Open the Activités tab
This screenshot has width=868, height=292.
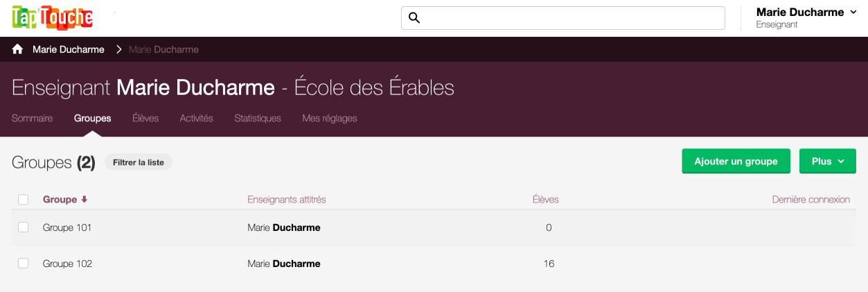coord(197,119)
